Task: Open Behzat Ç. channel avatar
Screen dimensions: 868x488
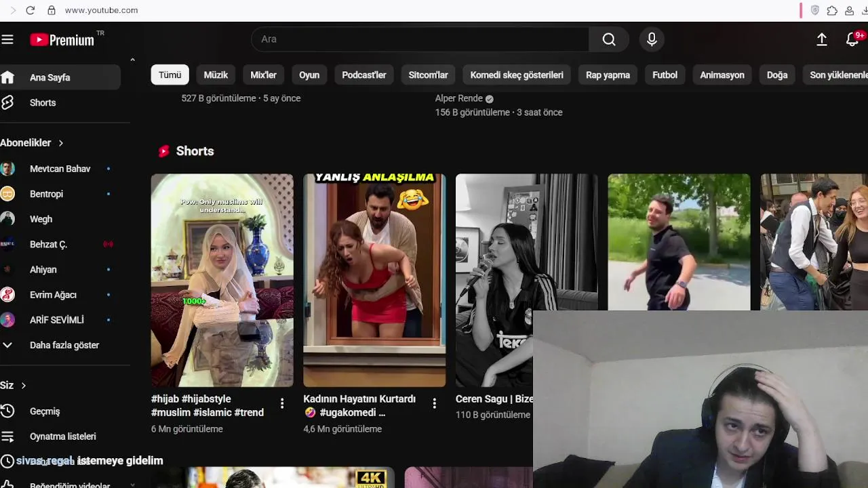Action: coord(7,244)
